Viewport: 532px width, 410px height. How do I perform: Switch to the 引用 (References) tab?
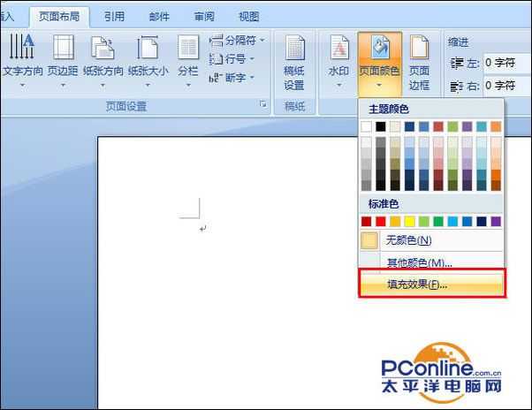tap(114, 16)
